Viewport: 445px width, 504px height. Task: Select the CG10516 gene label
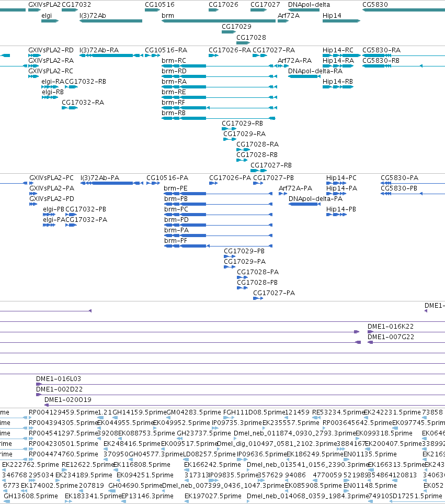(159, 5)
